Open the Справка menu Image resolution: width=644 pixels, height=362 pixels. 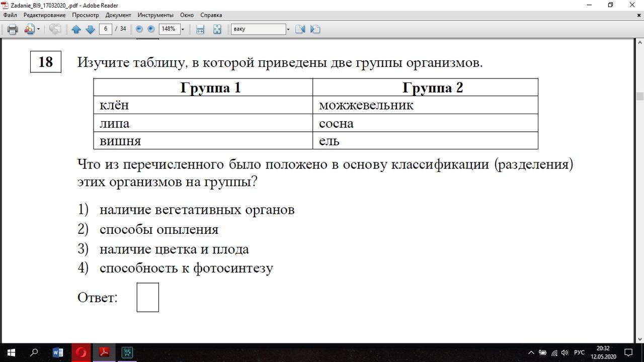point(211,15)
